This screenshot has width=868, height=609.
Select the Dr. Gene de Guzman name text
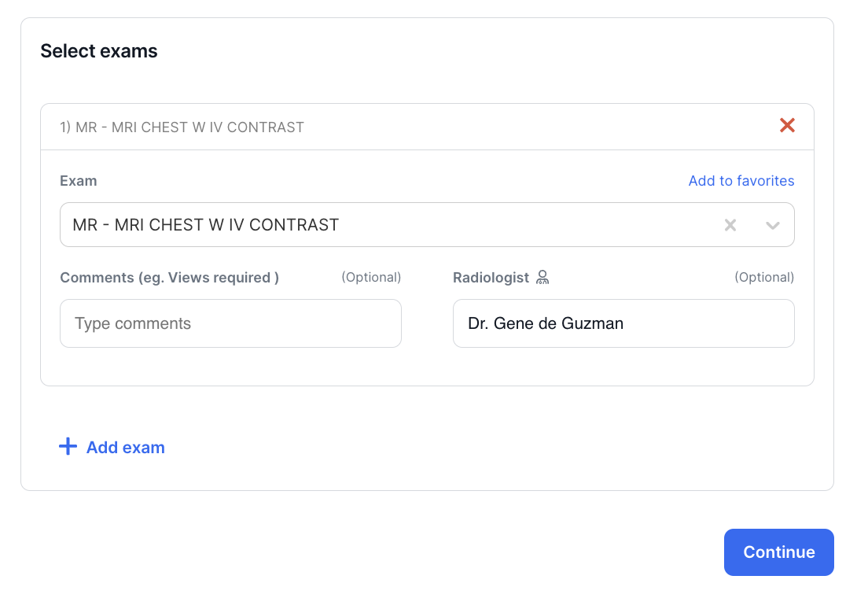(x=546, y=323)
